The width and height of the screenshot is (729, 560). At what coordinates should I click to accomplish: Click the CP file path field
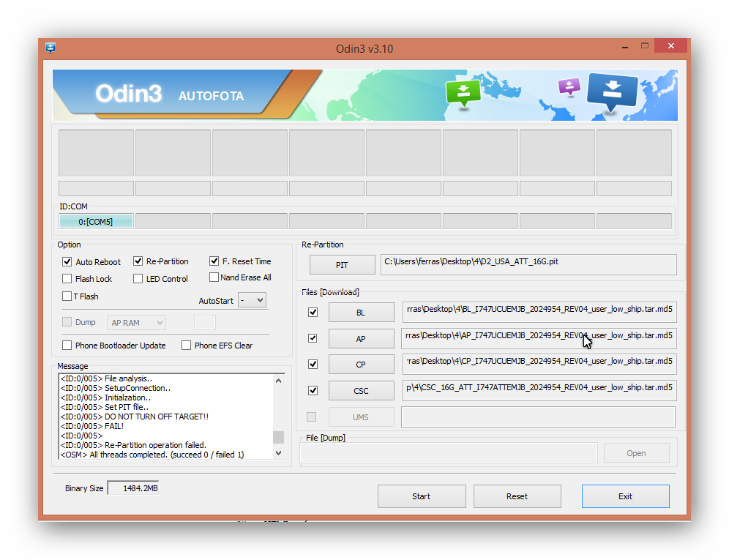coord(539,365)
